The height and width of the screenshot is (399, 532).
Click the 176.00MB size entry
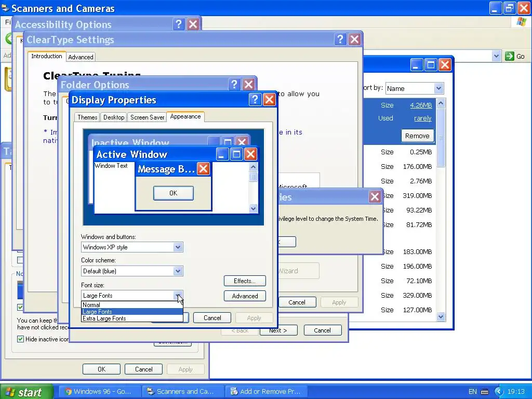(417, 167)
